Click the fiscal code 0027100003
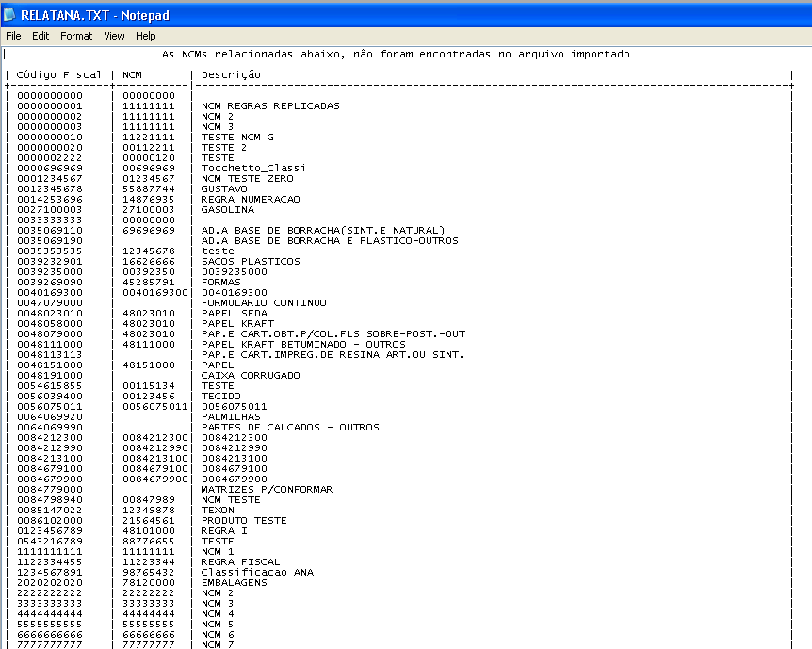812x649 pixels. [50, 209]
